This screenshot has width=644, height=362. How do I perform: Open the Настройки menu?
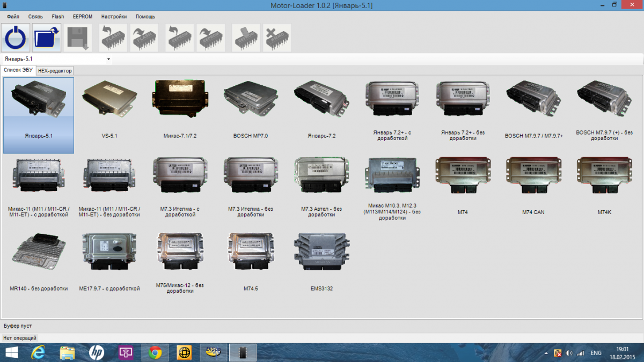114,17
